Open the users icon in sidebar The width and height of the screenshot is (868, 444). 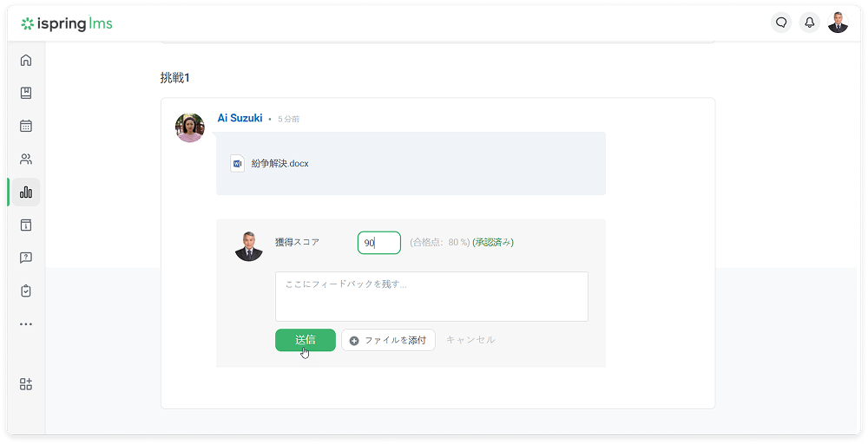tap(26, 159)
